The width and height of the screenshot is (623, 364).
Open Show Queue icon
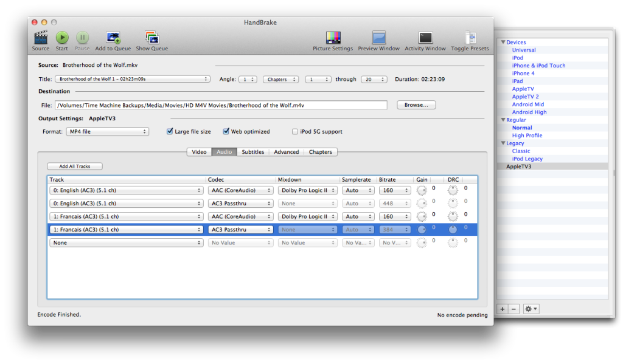[151, 38]
